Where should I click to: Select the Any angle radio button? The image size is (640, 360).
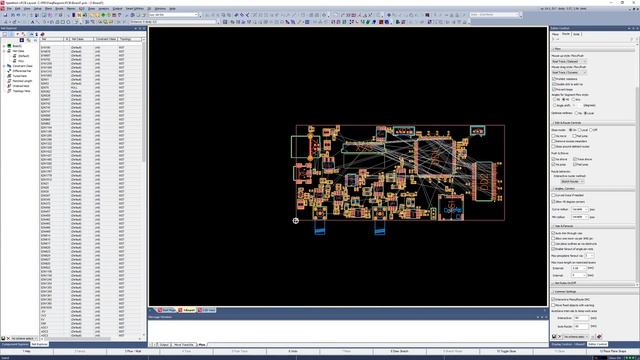573,100
